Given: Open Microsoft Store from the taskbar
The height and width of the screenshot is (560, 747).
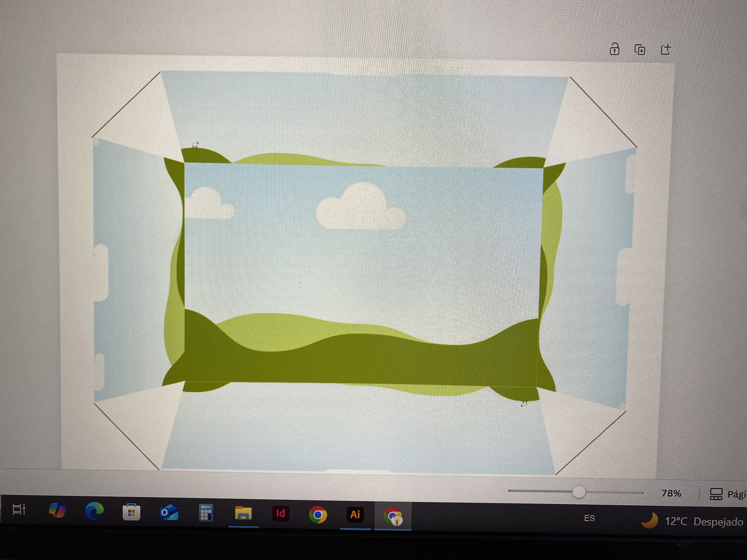Looking at the screenshot, I should click(131, 512).
